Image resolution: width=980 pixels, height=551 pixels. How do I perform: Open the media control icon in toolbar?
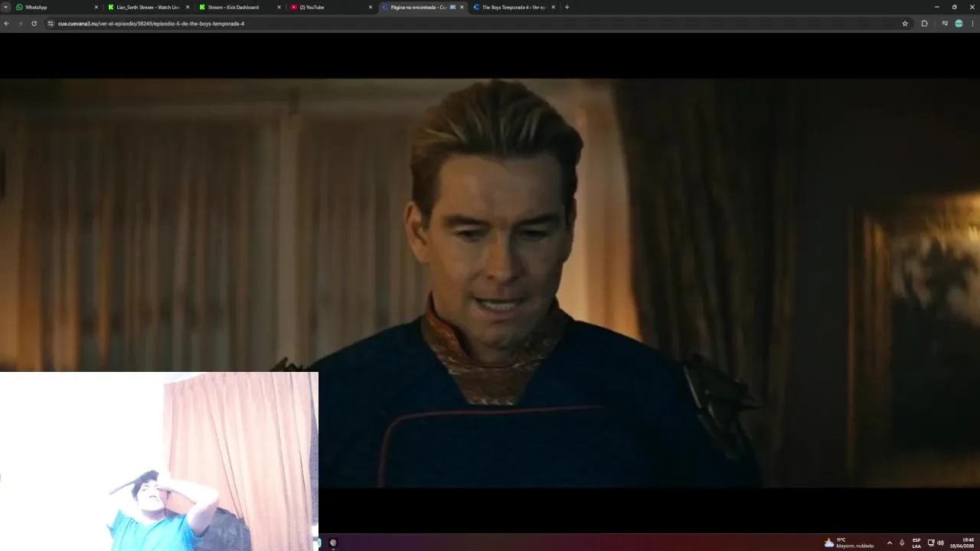click(x=945, y=24)
